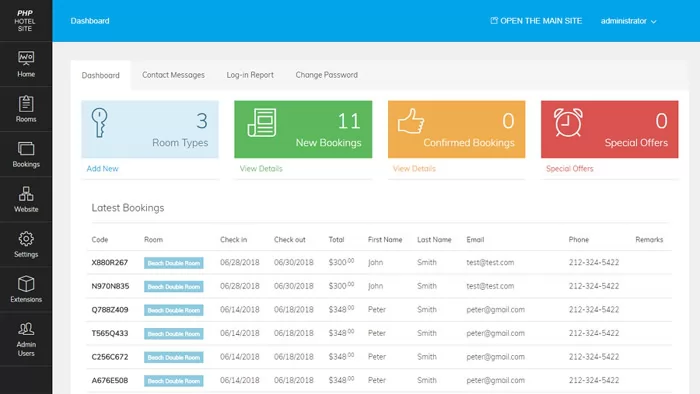Click the Add New link under Room Types
The image size is (700, 394).
click(x=102, y=169)
